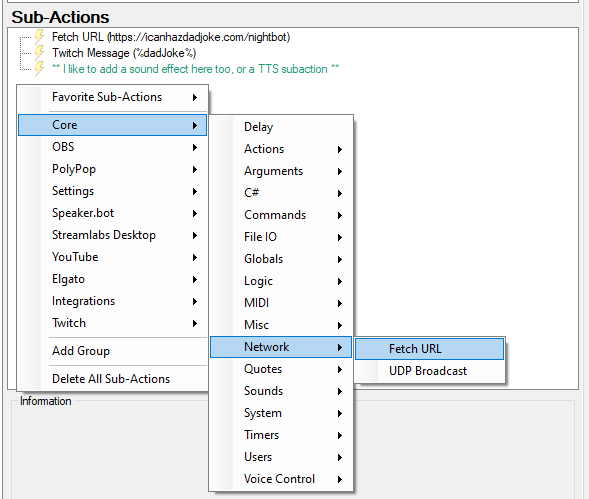
Task: Click Delay in the Core submenu
Action: click(281, 127)
